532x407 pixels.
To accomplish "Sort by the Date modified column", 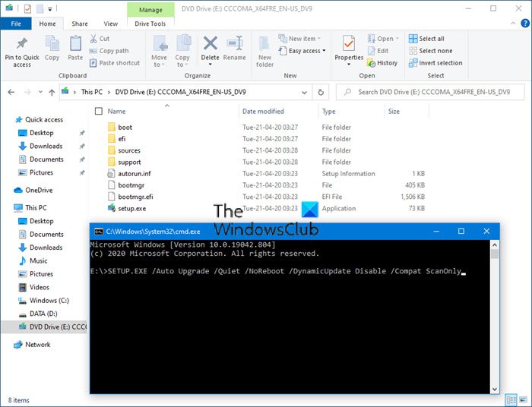I will pos(263,111).
